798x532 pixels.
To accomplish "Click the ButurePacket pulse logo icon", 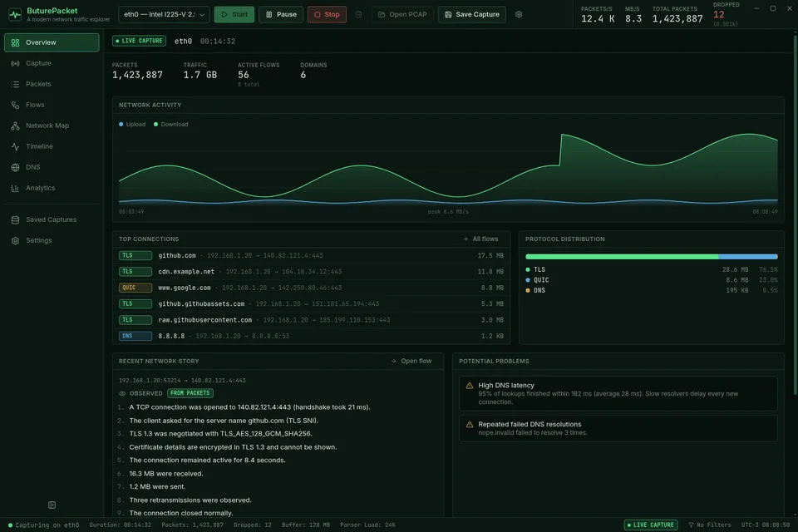I will (15, 15).
